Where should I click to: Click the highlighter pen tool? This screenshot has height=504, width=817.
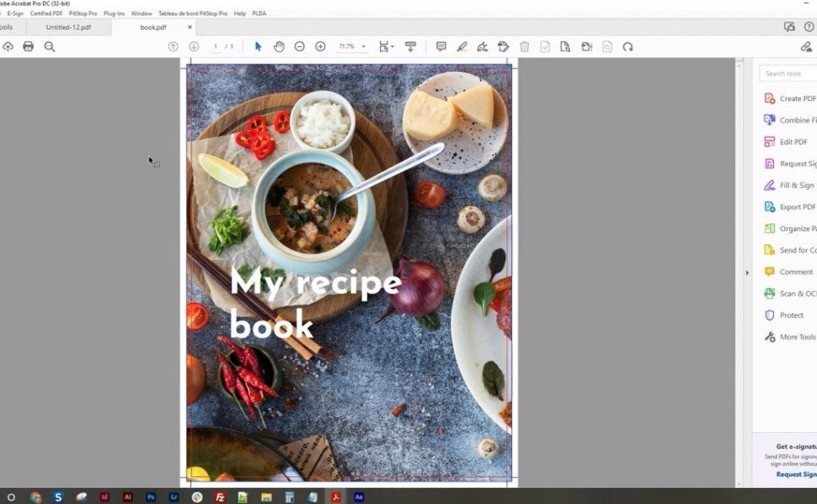coord(462,47)
